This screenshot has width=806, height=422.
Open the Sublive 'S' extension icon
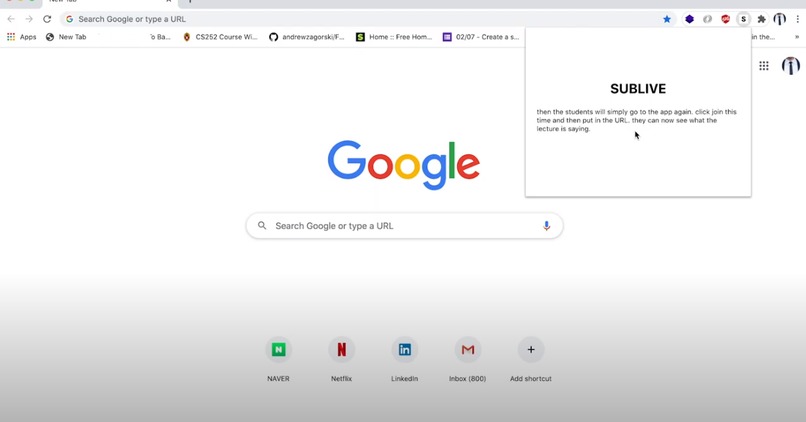743,19
